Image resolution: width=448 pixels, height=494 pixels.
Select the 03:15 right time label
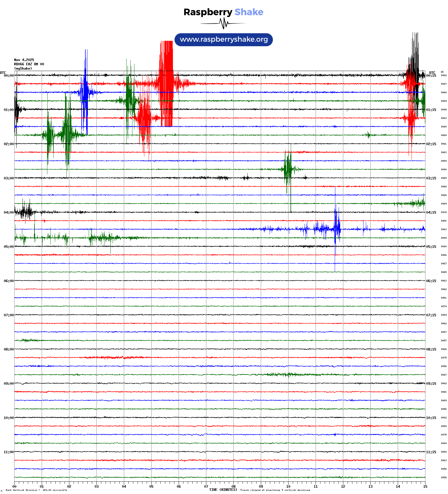pos(431,178)
